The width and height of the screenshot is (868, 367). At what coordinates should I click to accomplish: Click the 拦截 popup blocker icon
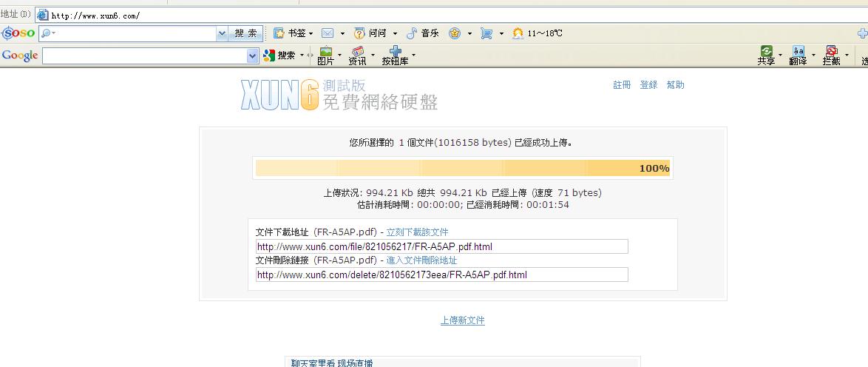coord(831,52)
